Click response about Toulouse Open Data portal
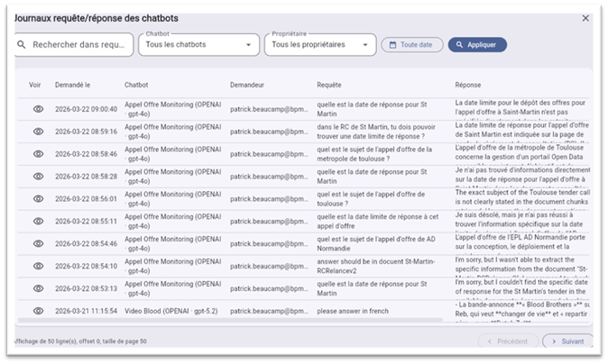608x364 pixels. click(x=520, y=152)
